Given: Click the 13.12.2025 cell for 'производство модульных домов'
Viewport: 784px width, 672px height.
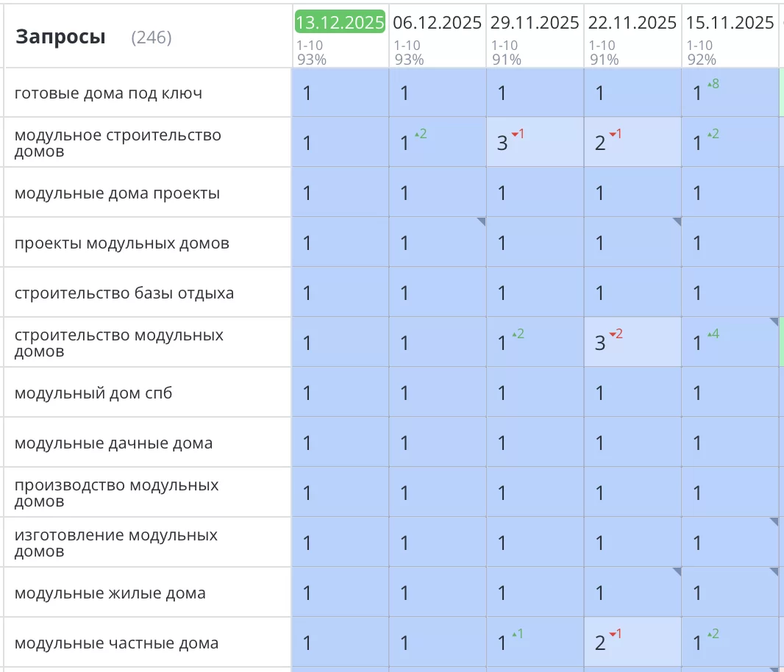Looking at the screenshot, I should pos(340,493).
